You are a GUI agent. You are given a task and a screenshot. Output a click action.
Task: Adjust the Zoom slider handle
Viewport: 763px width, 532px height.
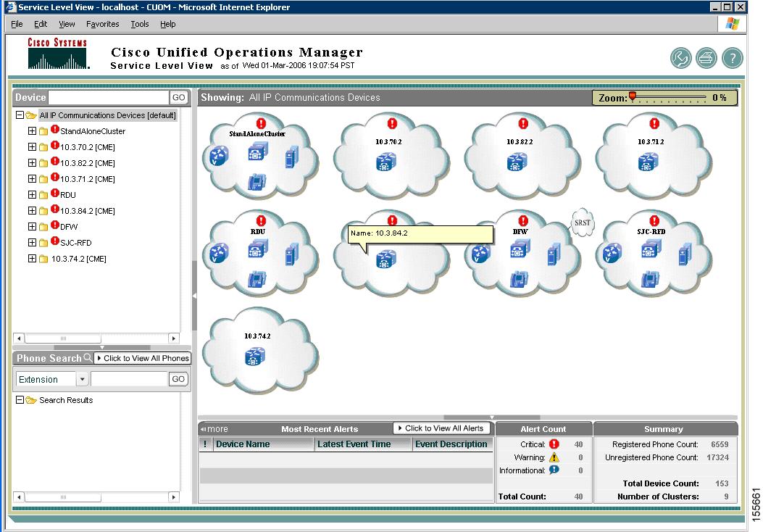point(632,96)
